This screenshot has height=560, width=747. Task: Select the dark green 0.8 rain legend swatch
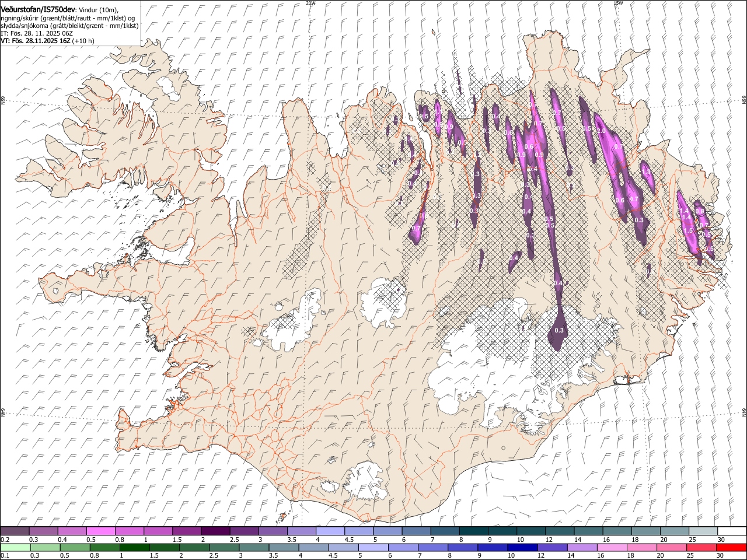104,548
